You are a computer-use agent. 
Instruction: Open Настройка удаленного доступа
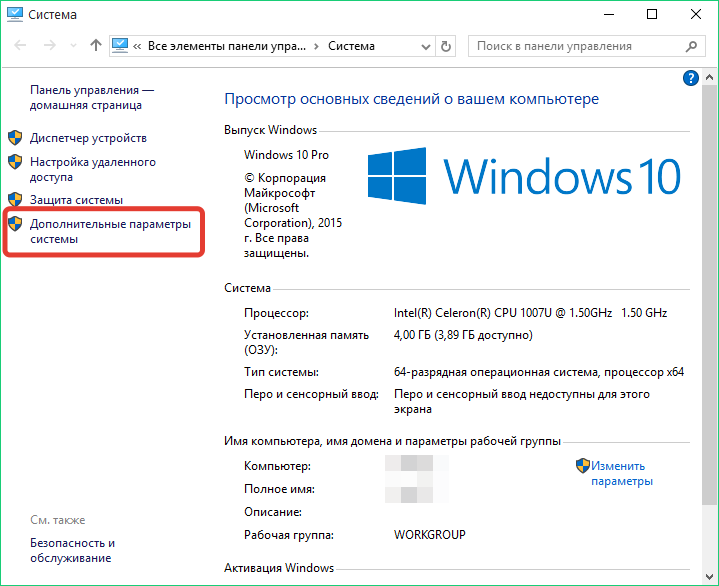pyautogui.click(x=93, y=169)
